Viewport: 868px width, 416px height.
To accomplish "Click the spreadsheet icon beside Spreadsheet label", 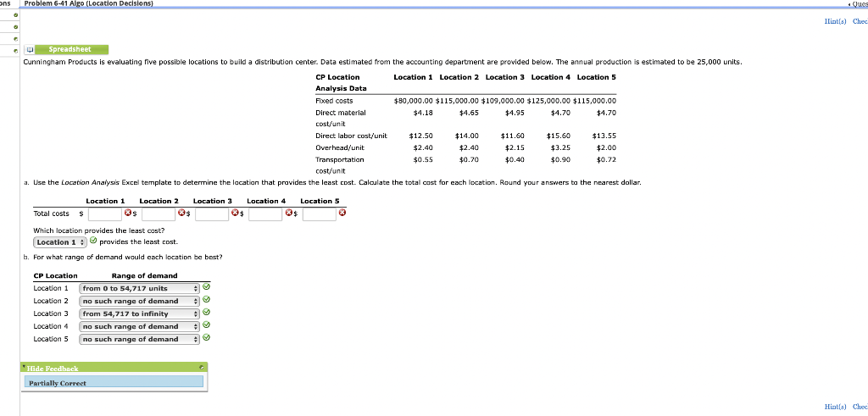I will click(31, 50).
